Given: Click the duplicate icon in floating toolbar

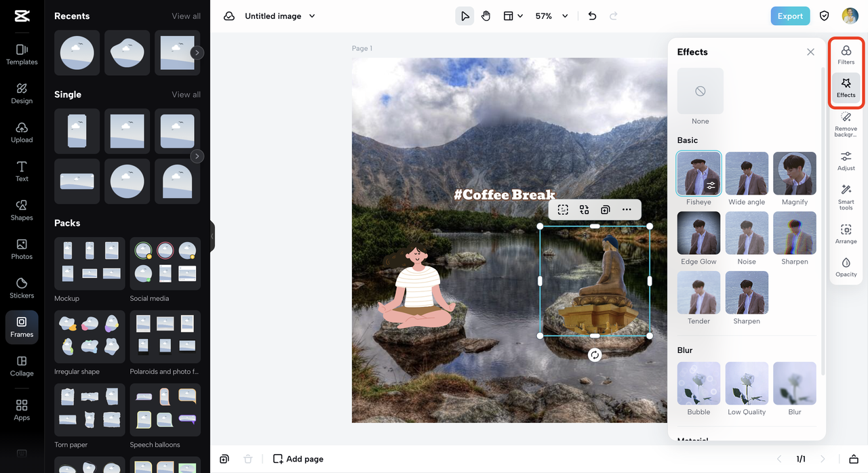Looking at the screenshot, I should (605, 210).
